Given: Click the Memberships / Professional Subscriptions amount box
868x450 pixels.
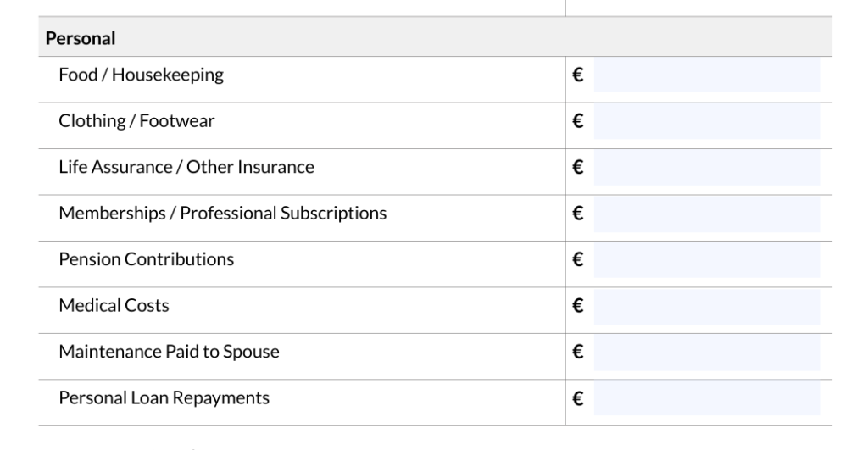Looking at the screenshot, I should click(x=706, y=214).
